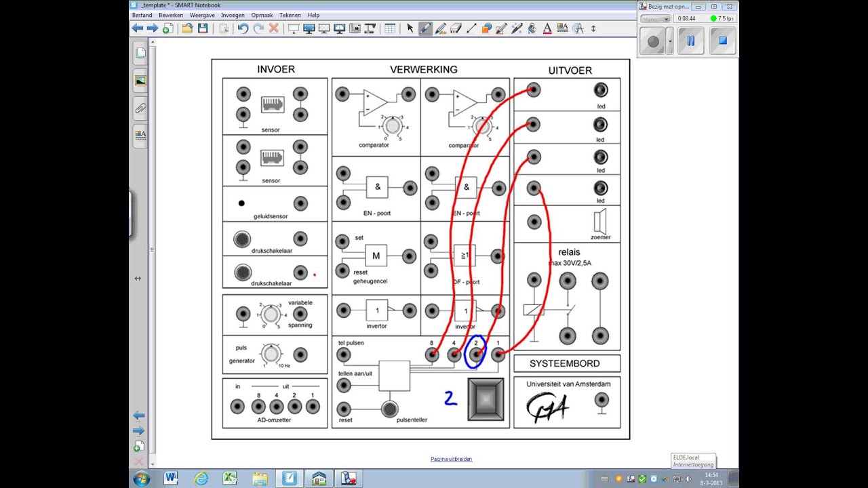Open the Page Sorter sidebar tab
Image resolution: width=868 pixels, height=488 pixels.
140,52
